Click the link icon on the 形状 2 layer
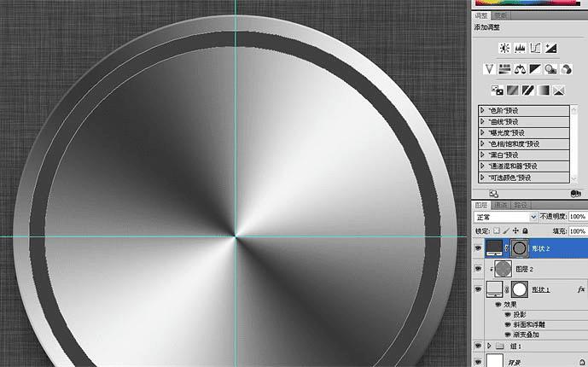Viewport: 588px width, 367px height. click(x=507, y=248)
